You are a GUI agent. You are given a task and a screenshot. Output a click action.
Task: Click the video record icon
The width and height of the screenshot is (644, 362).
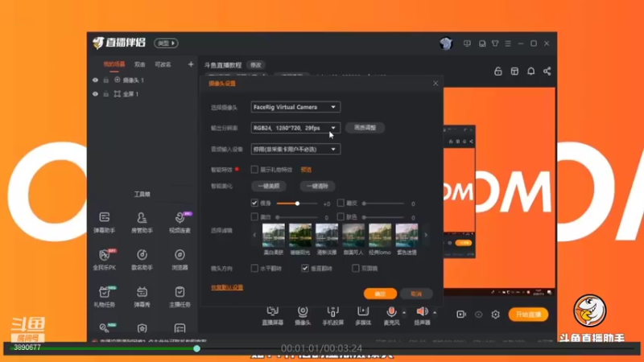(x=461, y=315)
